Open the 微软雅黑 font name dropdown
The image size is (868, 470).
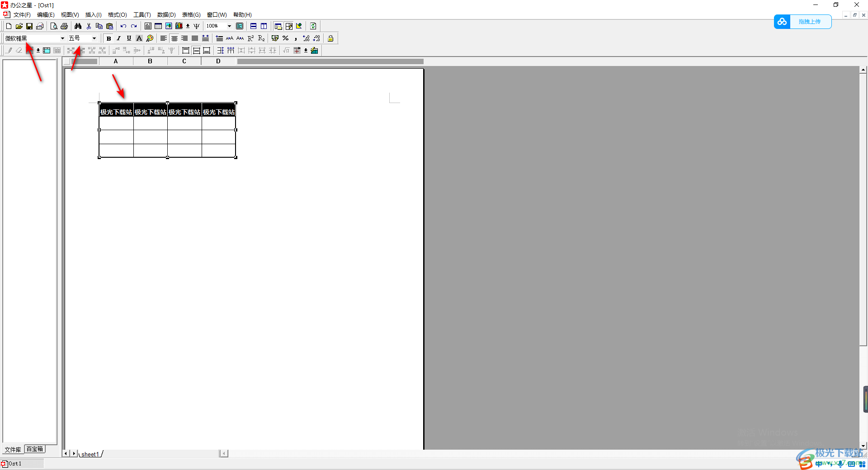click(x=62, y=38)
